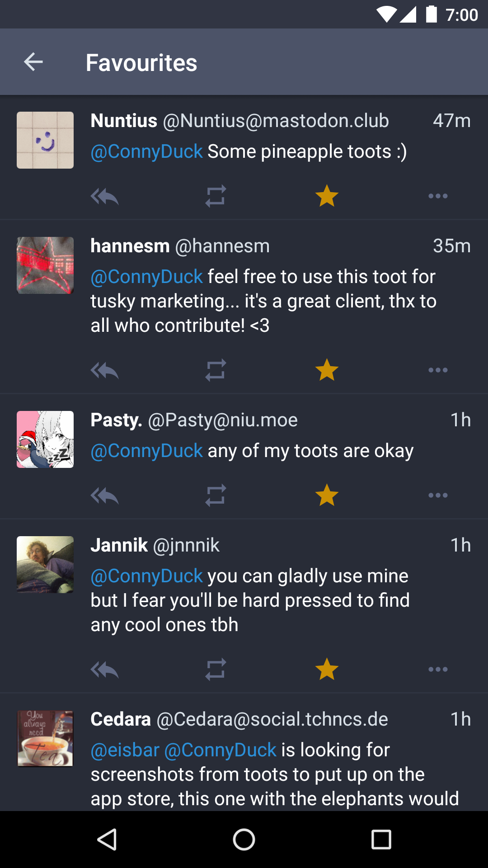488x868 pixels.
Task: View Nuntius's avatar profile picture
Action: [x=45, y=140]
